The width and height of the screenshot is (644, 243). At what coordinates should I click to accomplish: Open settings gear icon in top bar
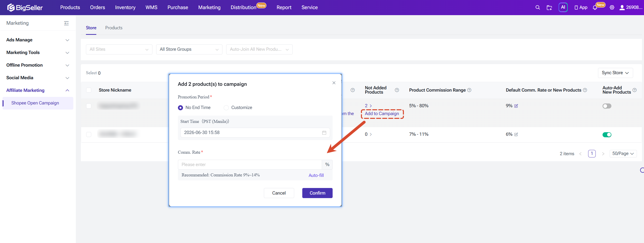612,8
